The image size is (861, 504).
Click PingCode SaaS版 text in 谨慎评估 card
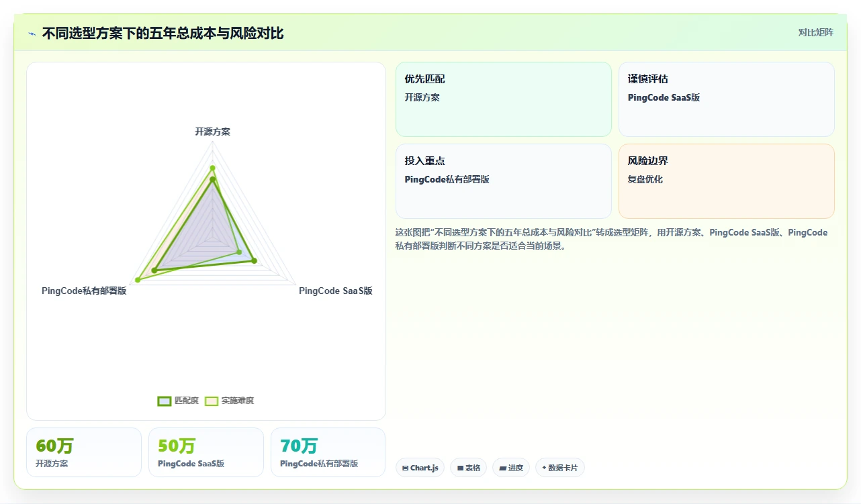pyautogui.click(x=664, y=97)
